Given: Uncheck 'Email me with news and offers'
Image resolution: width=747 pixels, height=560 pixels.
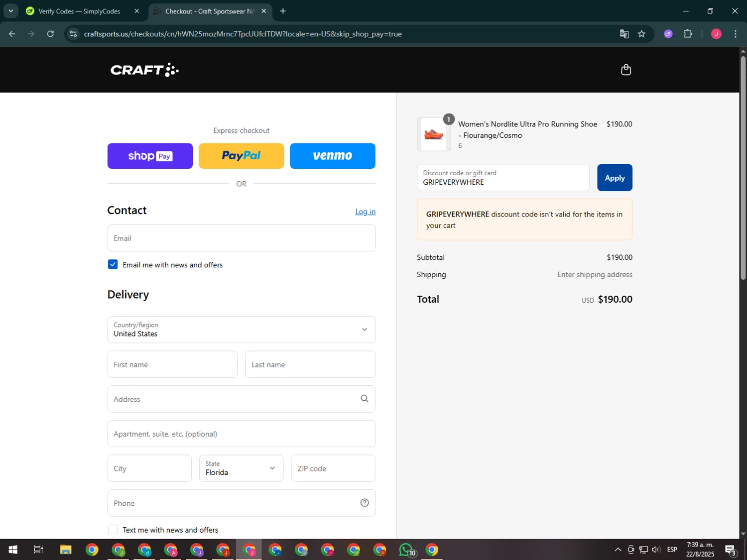Looking at the screenshot, I should point(113,264).
